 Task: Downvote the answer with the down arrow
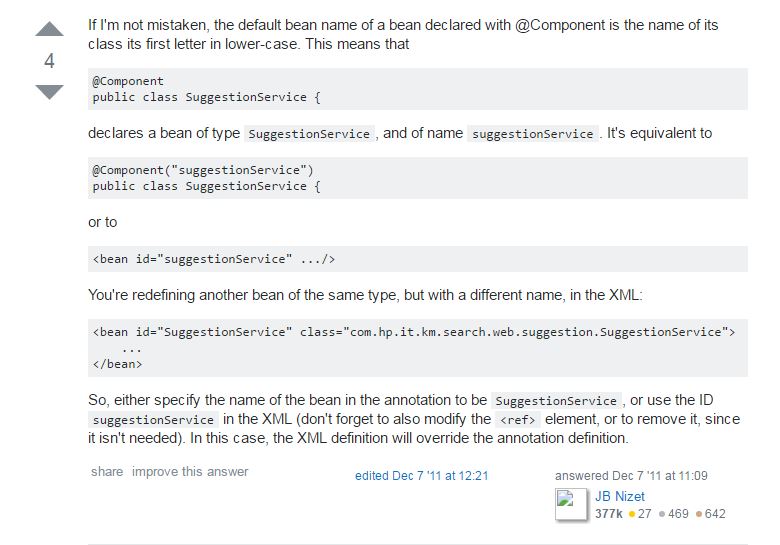pos(49,92)
